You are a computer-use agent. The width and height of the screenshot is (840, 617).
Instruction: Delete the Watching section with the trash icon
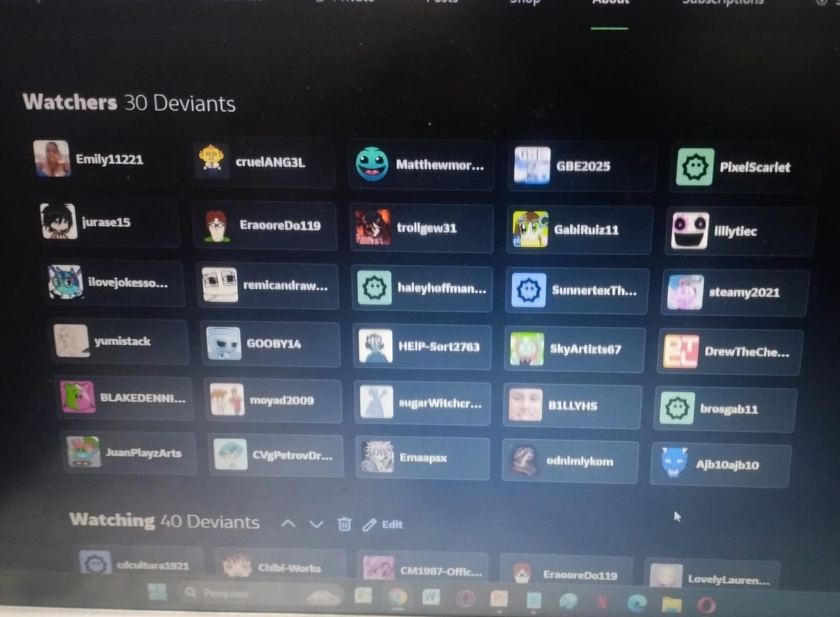345,524
